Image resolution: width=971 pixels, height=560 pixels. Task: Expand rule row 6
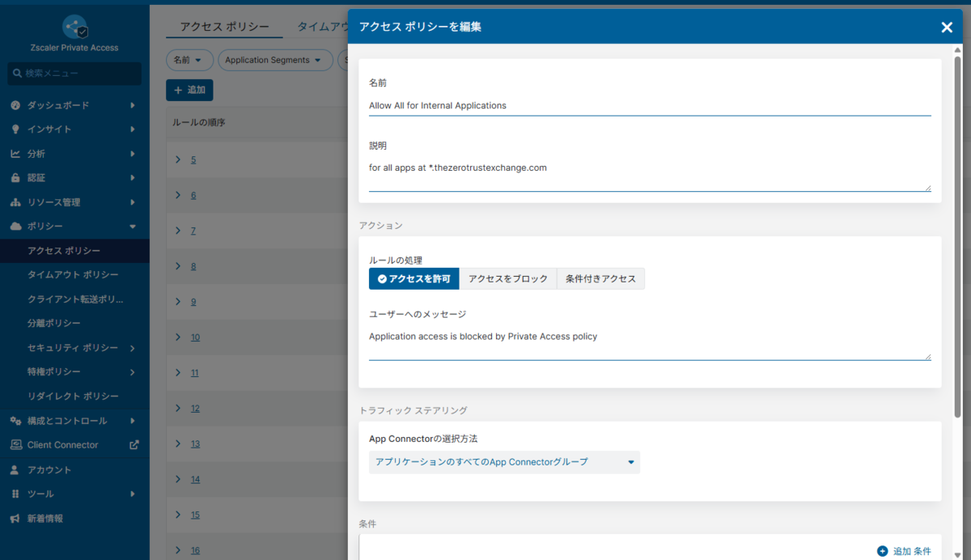click(x=178, y=195)
